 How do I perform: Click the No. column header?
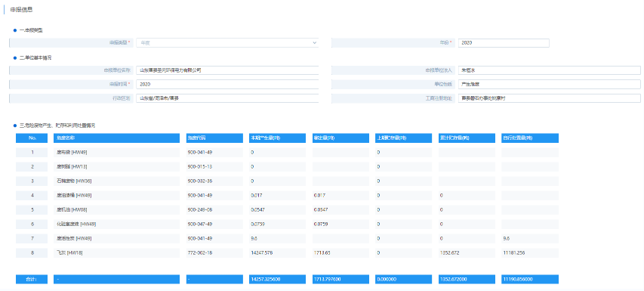(x=32, y=138)
